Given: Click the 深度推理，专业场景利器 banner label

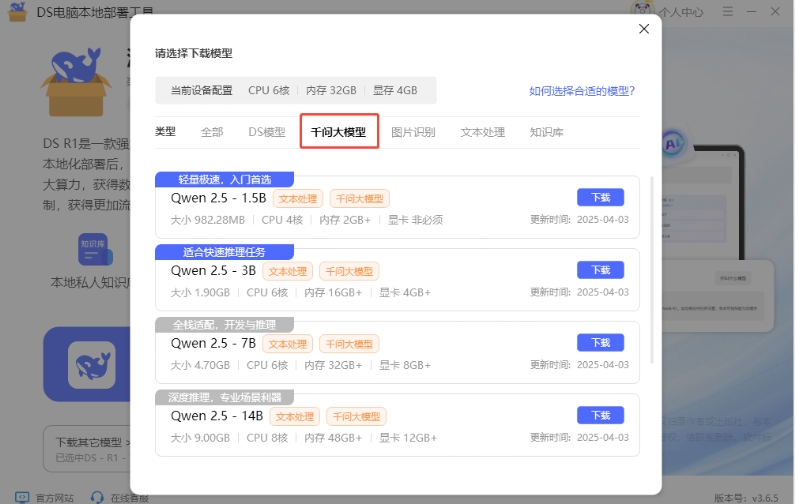Looking at the screenshot, I should [x=225, y=397].
